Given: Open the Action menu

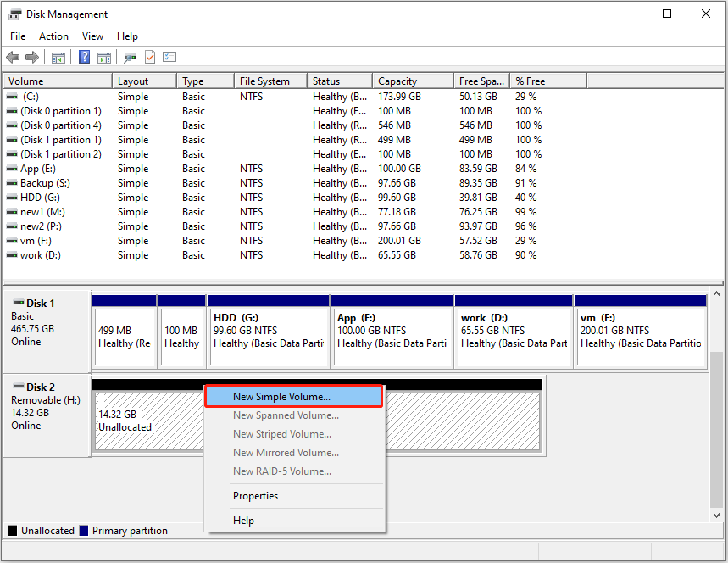Looking at the screenshot, I should tap(53, 36).
